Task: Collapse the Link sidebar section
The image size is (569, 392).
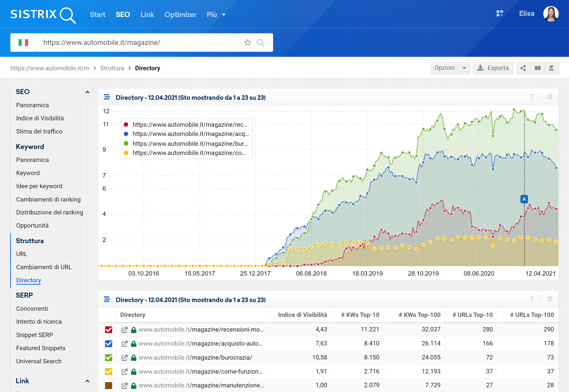Action: 87,381
